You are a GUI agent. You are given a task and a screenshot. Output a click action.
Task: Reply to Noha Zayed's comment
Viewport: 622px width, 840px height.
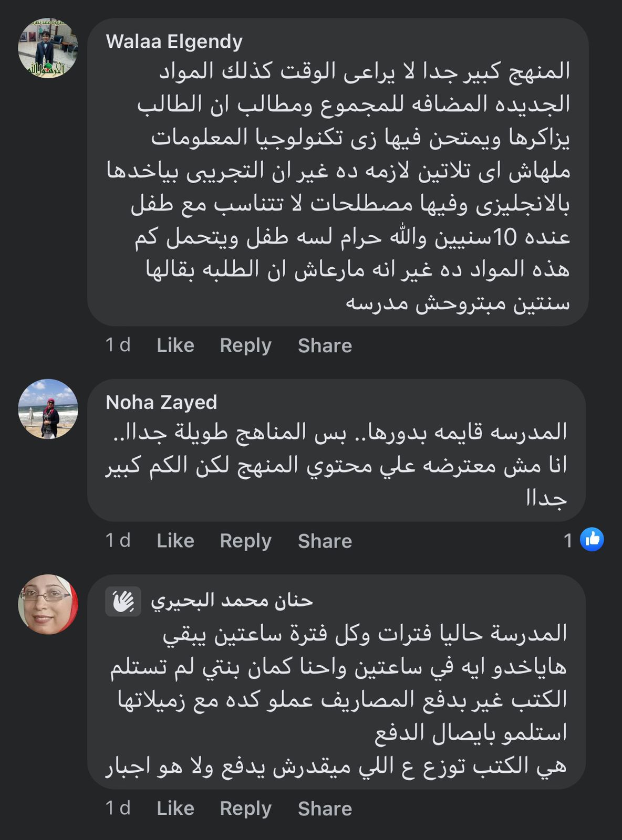pos(245,541)
